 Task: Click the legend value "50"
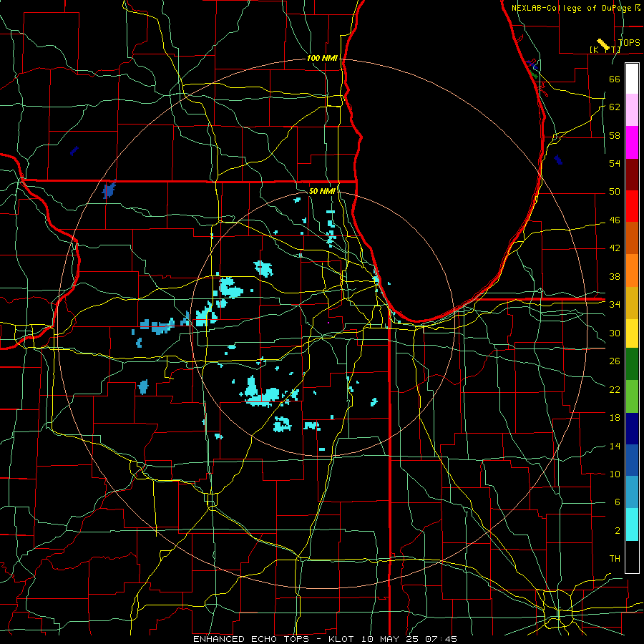(x=615, y=191)
